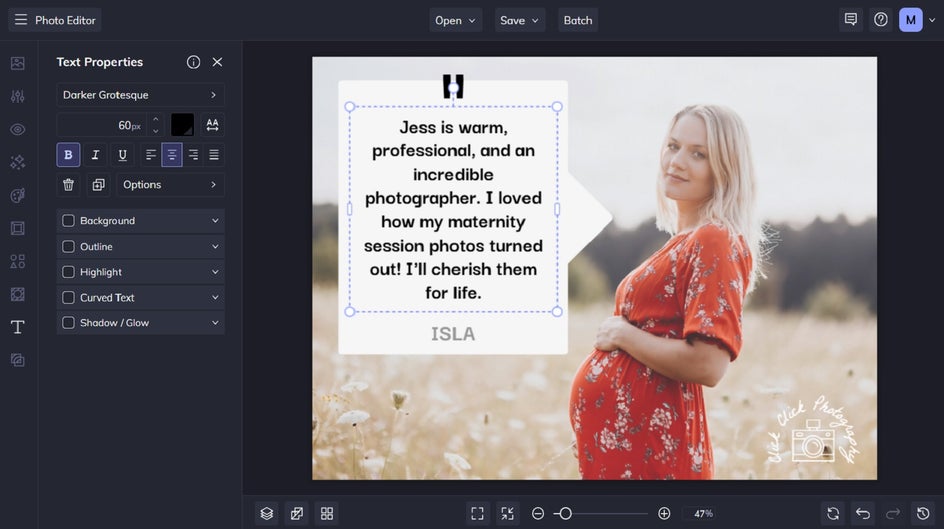Open the feedback chat icon
944x529 pixels.
[851, 20]
